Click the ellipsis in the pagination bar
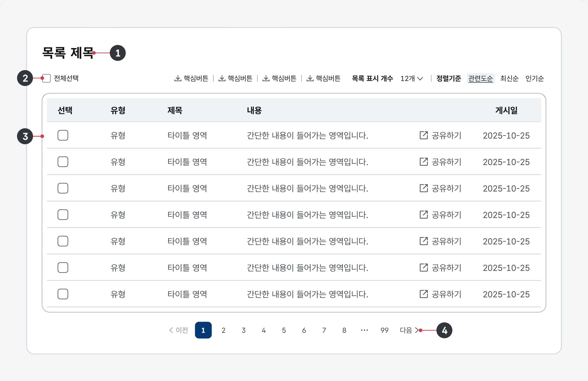The width and height of the screenshot is (588, 381). click(x=364, y=330)
